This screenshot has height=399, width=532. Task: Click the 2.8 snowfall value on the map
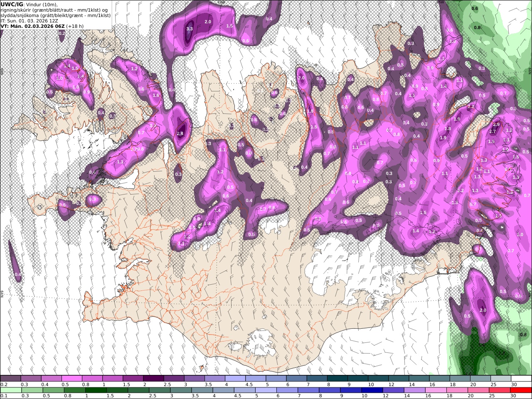pyautogui.click(x=180, y=133)
